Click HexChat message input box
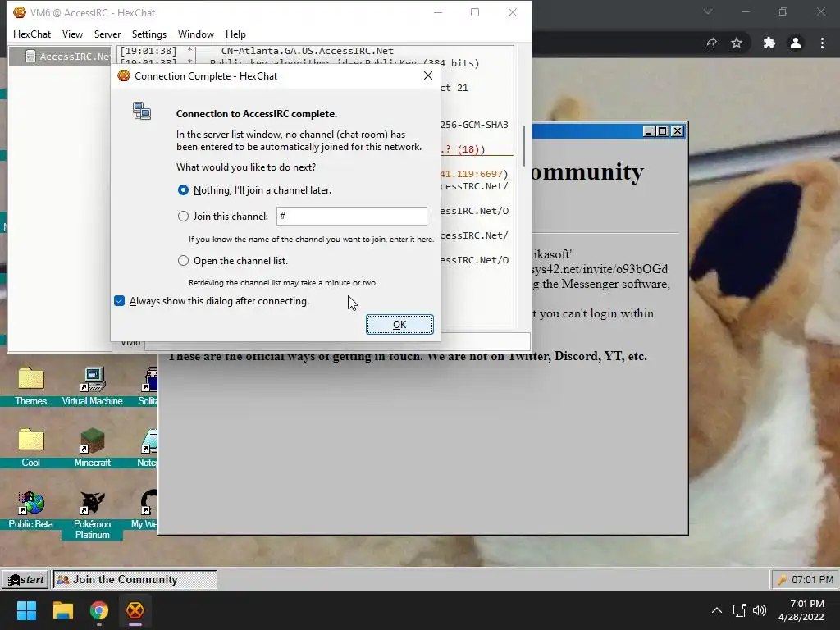Viewport: 840px width, 630px height. coord(337,342)
